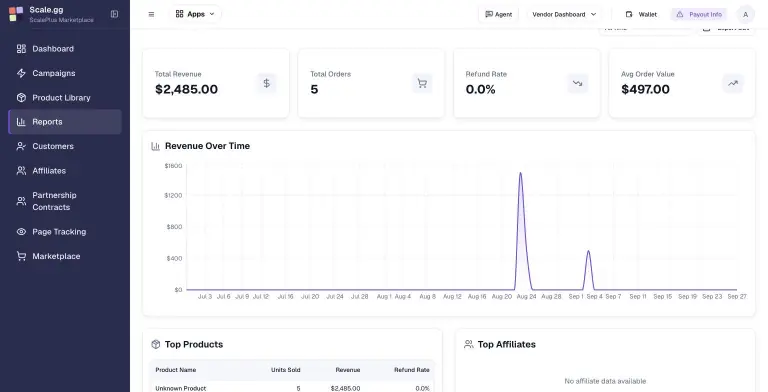Click the Affiliates people icon
This screenshot has height=392, width=768.
tap(21, 171)
